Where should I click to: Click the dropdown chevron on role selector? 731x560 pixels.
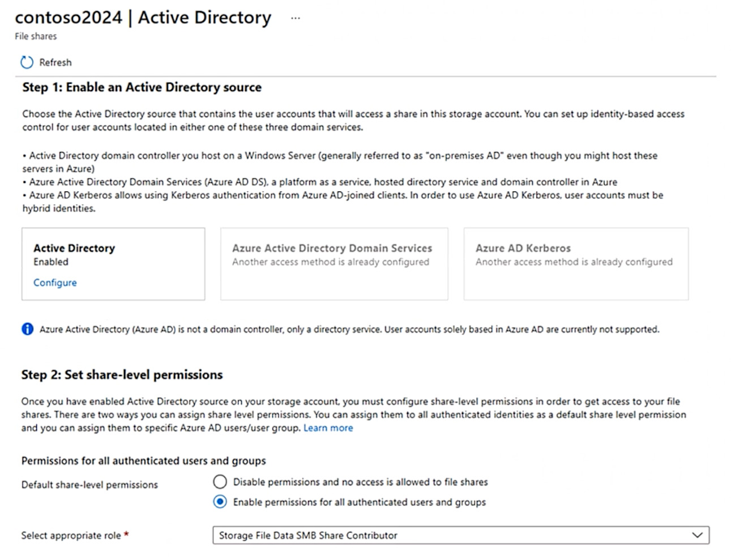(x=697, y=535)
